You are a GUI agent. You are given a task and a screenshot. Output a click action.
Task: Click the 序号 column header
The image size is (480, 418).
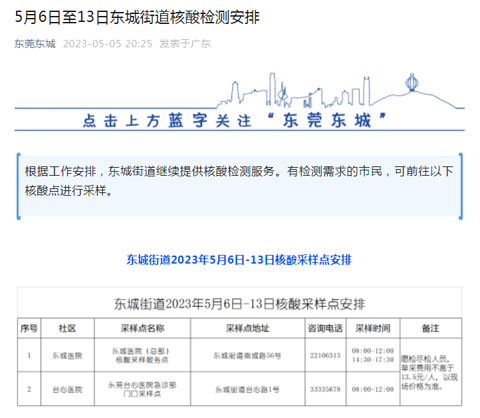[29, 328]
